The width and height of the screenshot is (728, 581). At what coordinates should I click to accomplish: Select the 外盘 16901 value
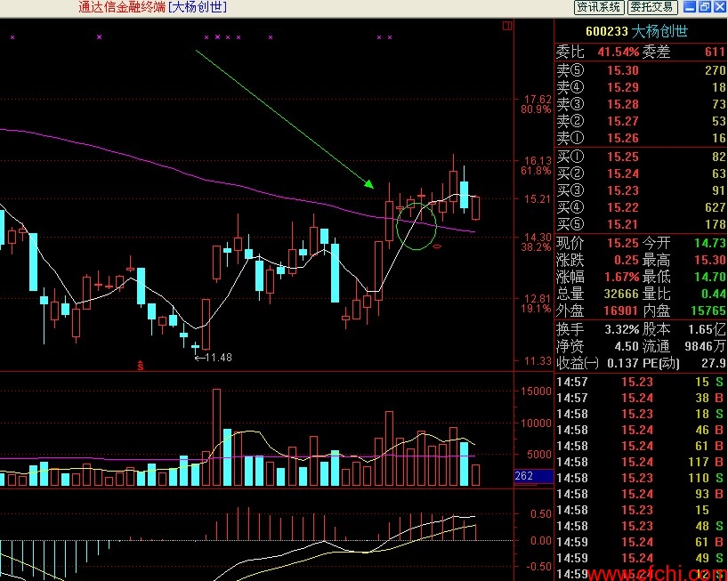coord(621,311)
